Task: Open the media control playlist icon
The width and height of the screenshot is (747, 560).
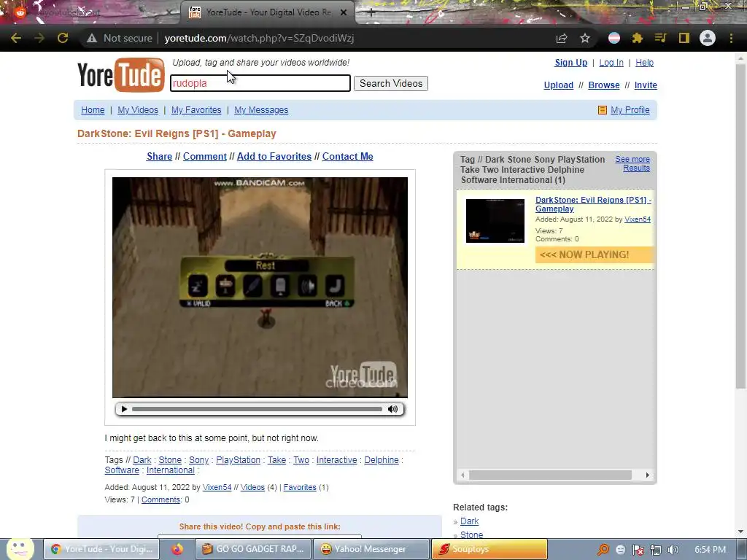Action: point(660,38)
